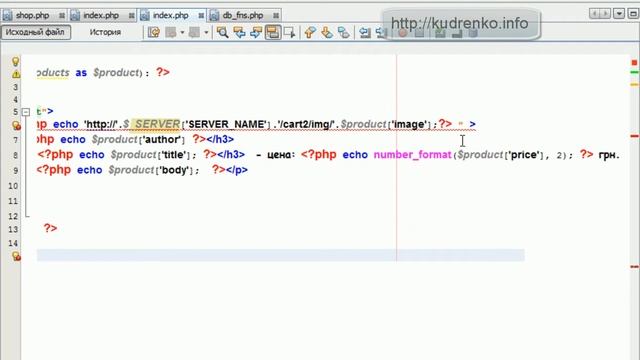640x360 pixels.
Task: Toggle rectangular selection mode icon
Action: pos(289,32)
